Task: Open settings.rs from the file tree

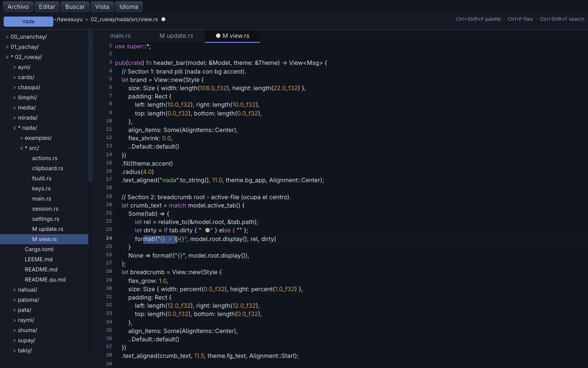Action: click(x=44, y=219)
